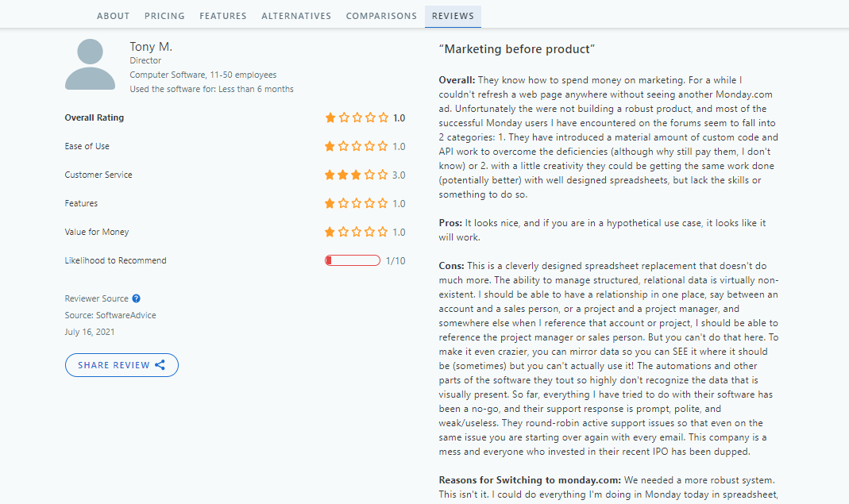Click the Value for Money stars
Image resolution: width=849 pixels, height=504 pixels.
coord(357,232)
